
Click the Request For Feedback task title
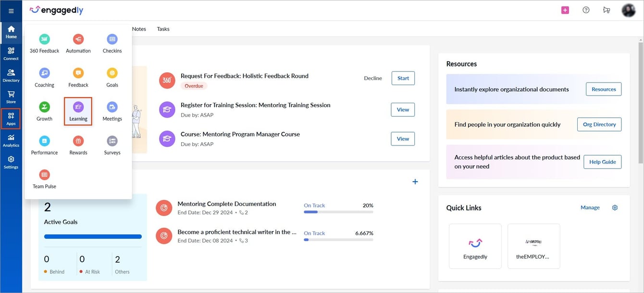coord(245,76)
